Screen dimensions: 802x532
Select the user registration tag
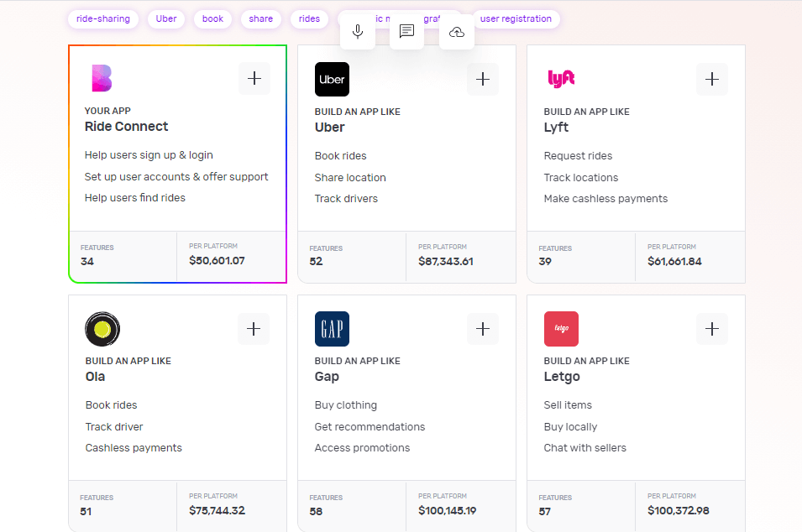coord(516,19)
